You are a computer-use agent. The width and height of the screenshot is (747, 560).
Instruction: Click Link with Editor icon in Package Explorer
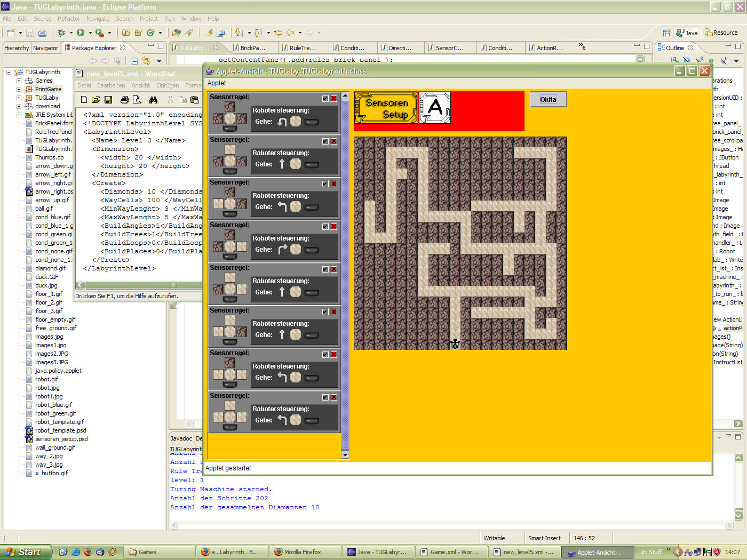click(x=146, y=61)
